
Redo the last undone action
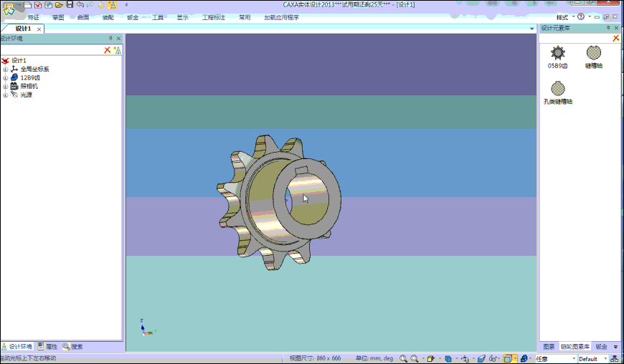[x=90, y=5]
